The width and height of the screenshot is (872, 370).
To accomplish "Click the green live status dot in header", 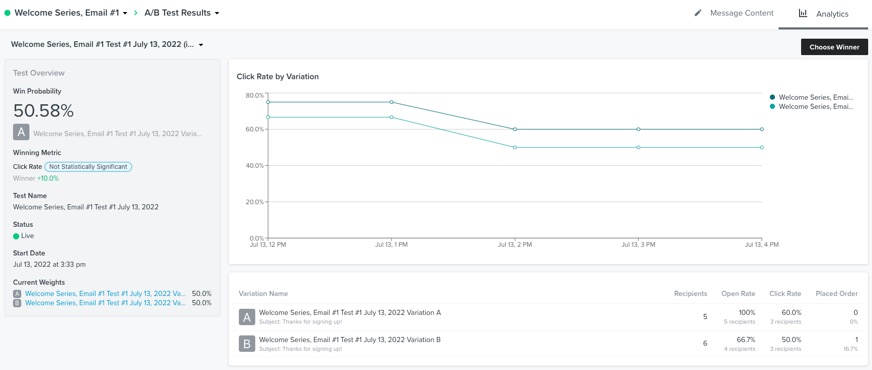I will 7,13.
